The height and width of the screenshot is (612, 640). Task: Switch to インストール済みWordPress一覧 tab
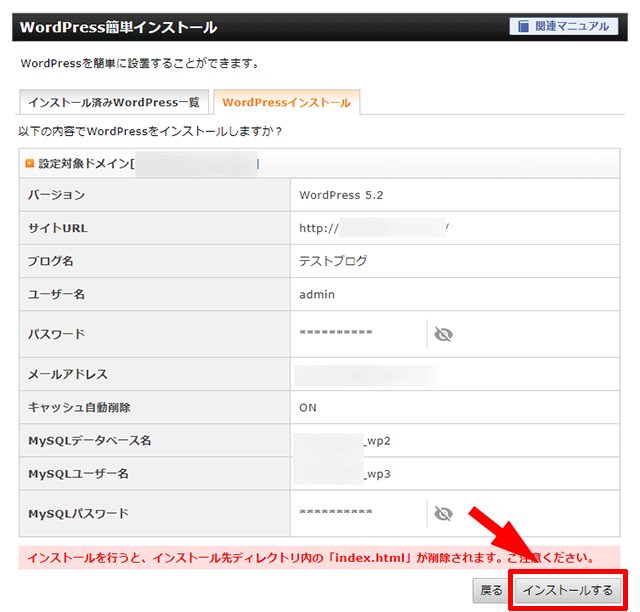click(114, 102)
